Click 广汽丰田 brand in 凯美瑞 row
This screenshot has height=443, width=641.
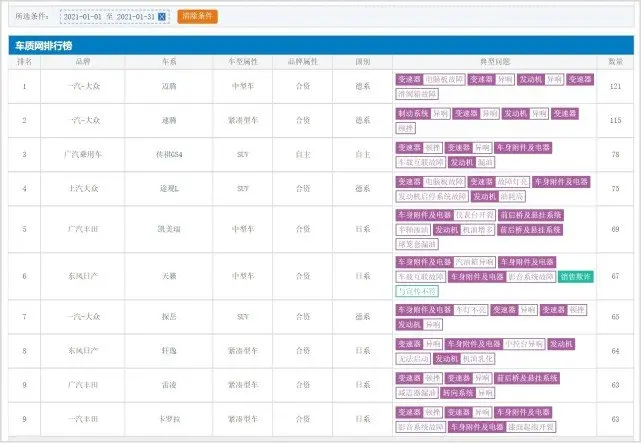(83, 229)
